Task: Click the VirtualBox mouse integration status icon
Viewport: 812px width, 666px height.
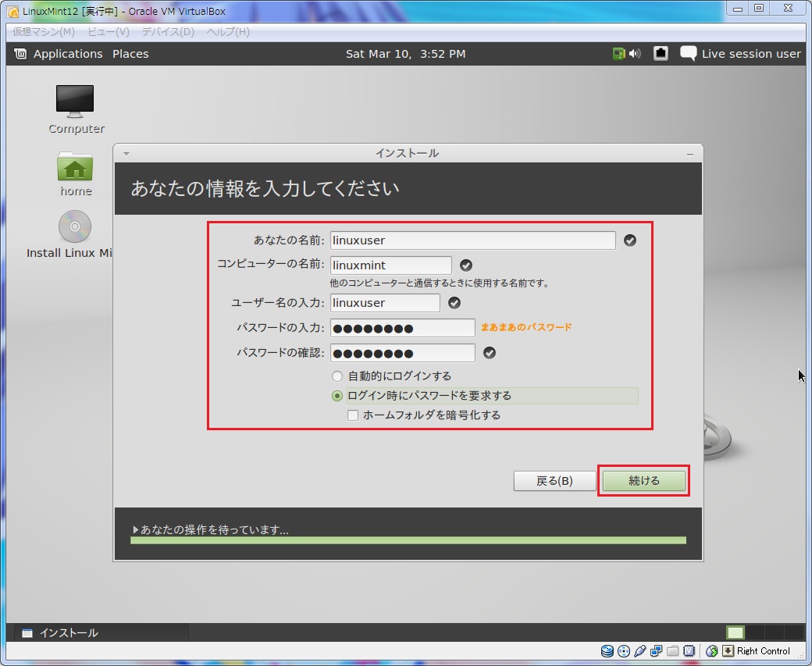Action: pyautogui.click(x=712, y=651)
